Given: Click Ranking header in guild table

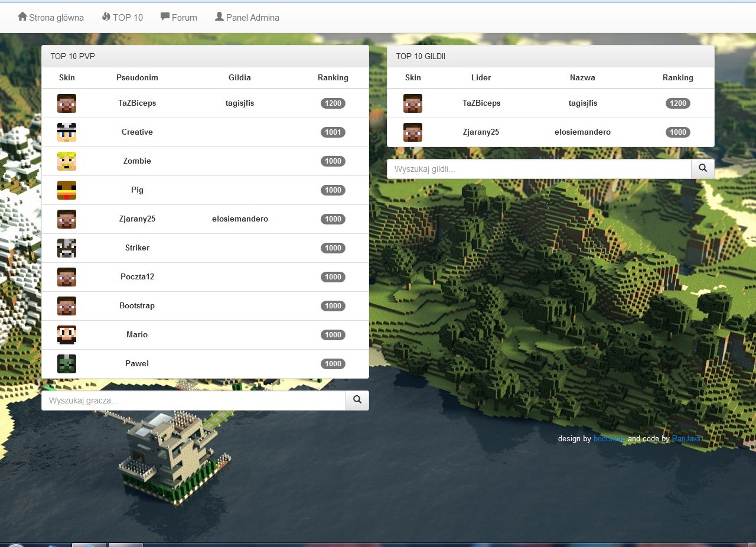Looking at the screenshot, I should (x=678, y=77).
